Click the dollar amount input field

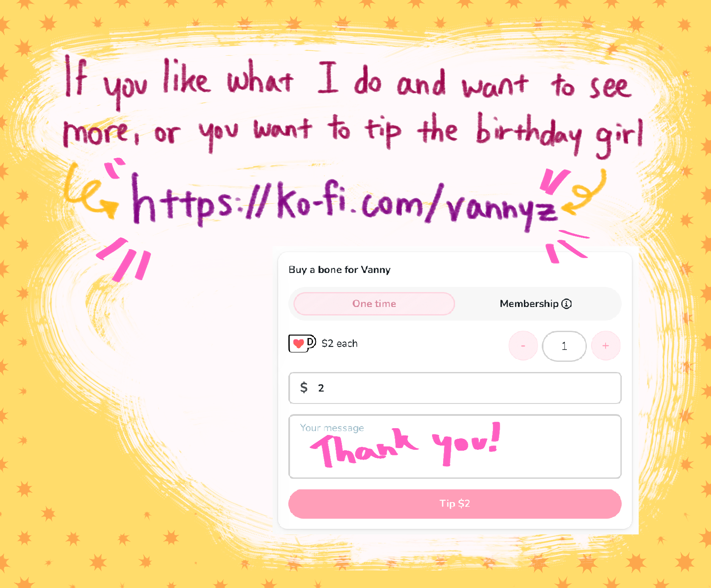point(455,388)
